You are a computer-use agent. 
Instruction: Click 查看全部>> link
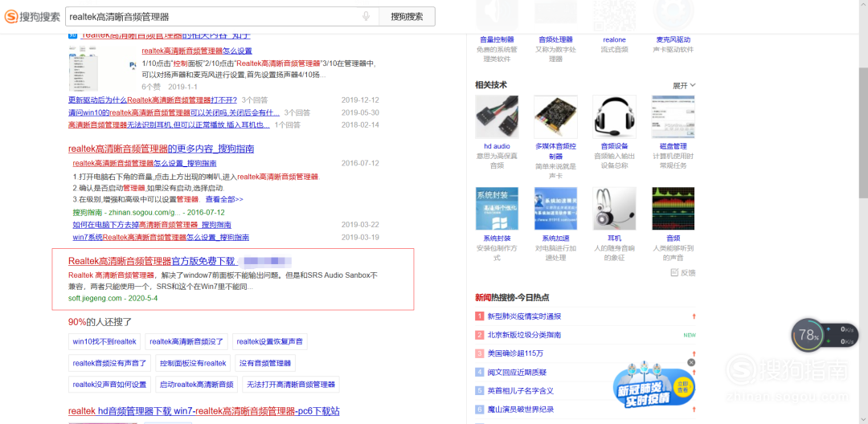coord(224,199)
